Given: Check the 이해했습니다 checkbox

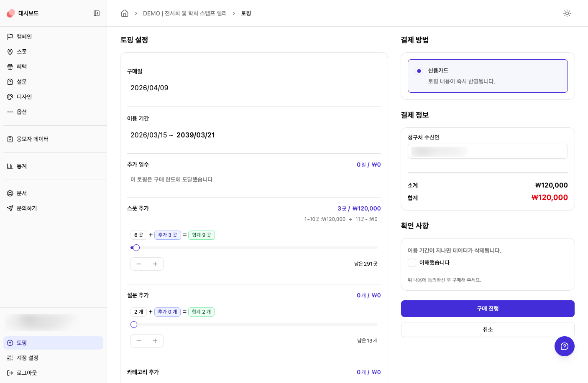Looking at the screenshot, I should click(x=412, y=263).
